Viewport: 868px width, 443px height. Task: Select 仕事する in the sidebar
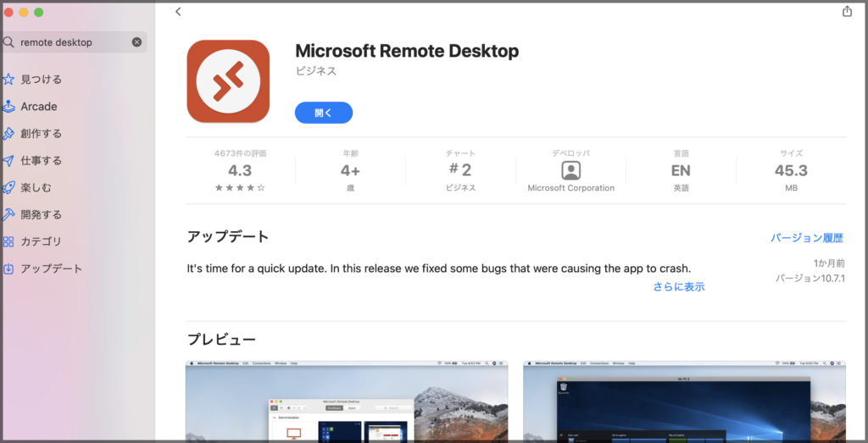click(x=41, y=160)
